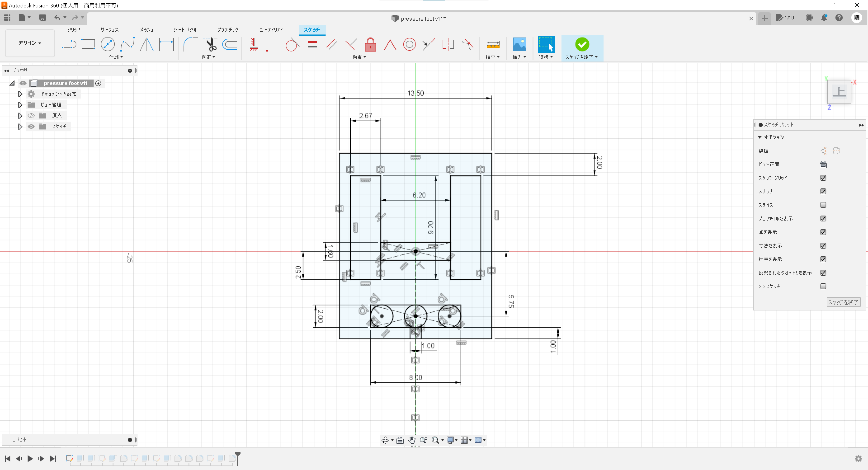
Task: Select the Line sketch tool
Action: pos(69,44)
